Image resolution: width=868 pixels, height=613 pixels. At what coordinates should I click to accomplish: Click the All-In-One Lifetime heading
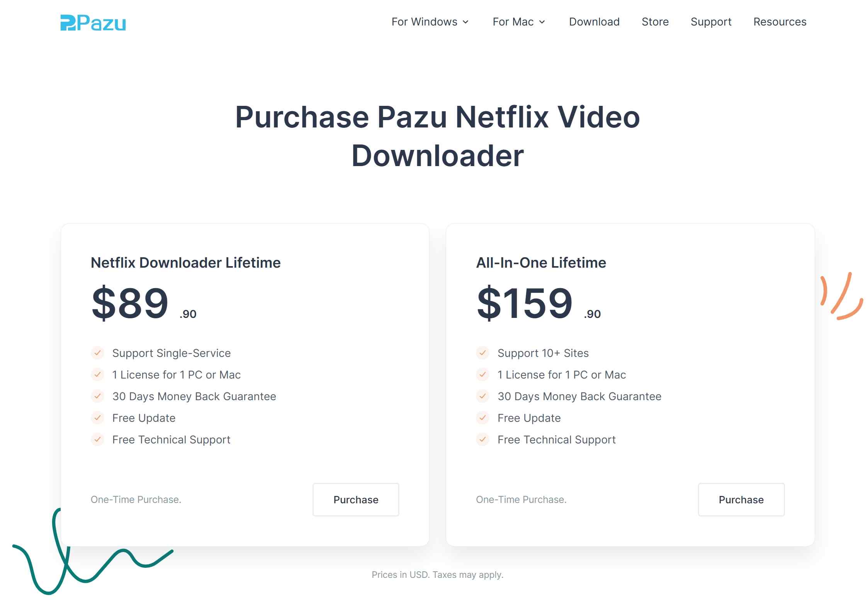click(x=541, y=263)
